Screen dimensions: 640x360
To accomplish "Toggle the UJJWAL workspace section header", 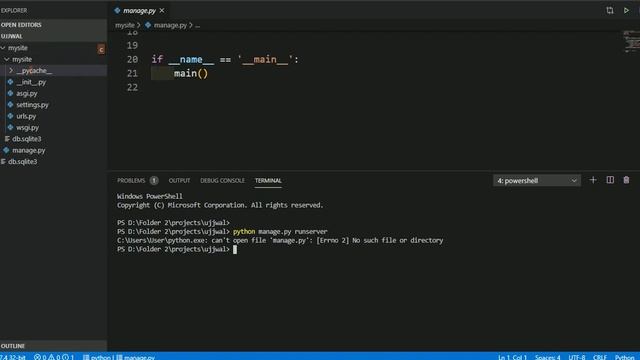I will click(x=53, y=36).
